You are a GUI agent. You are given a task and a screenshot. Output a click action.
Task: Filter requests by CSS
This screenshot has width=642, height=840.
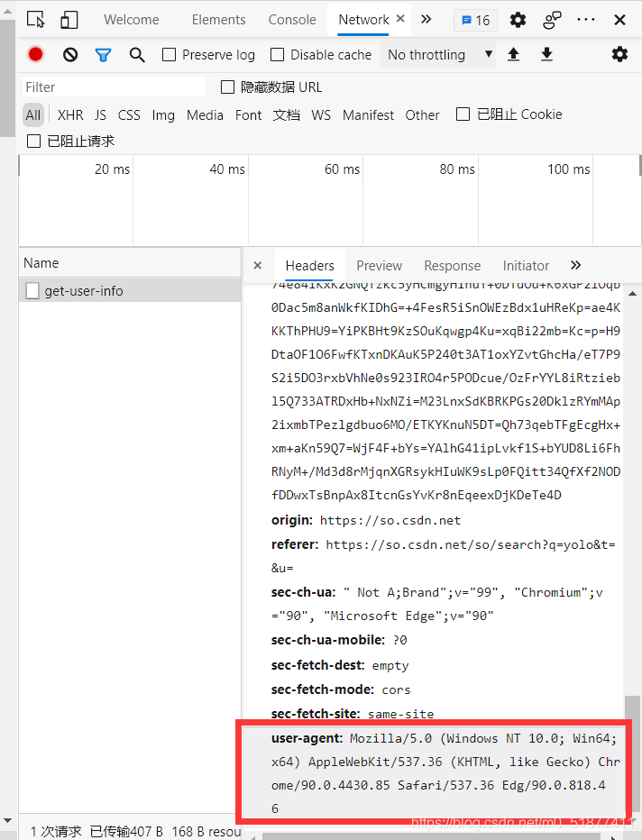click(x=129, y=115)
